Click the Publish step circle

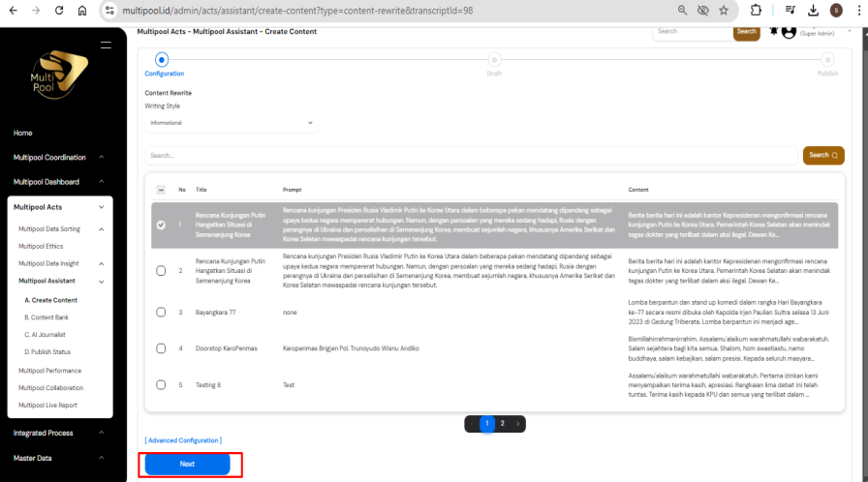pos(827,60)
